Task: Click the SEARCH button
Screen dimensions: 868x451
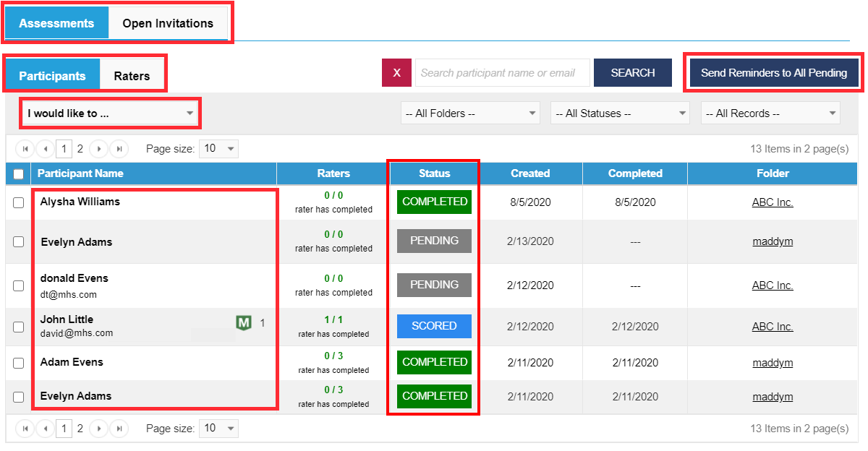Action: (633, 73)
